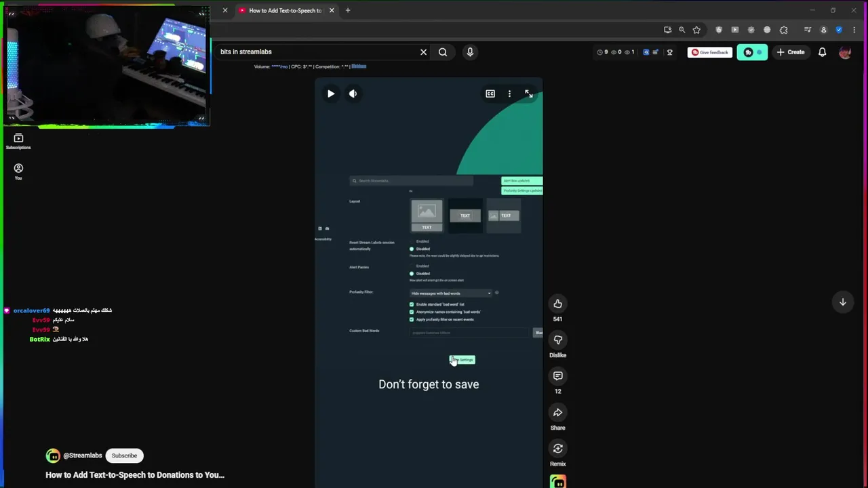Screen dimensions: 868x488
Task: Click the globe extension icon in toolbar
Action: (x=767, y=30)
